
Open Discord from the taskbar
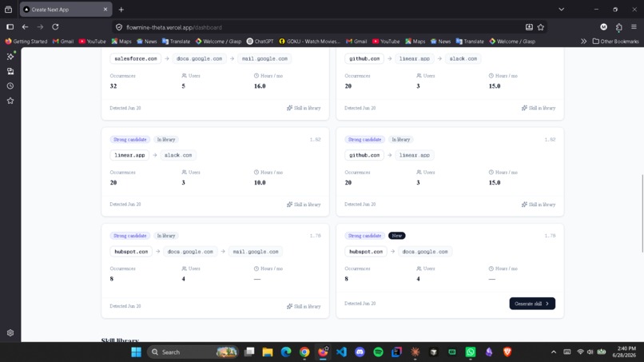[360, 352]
